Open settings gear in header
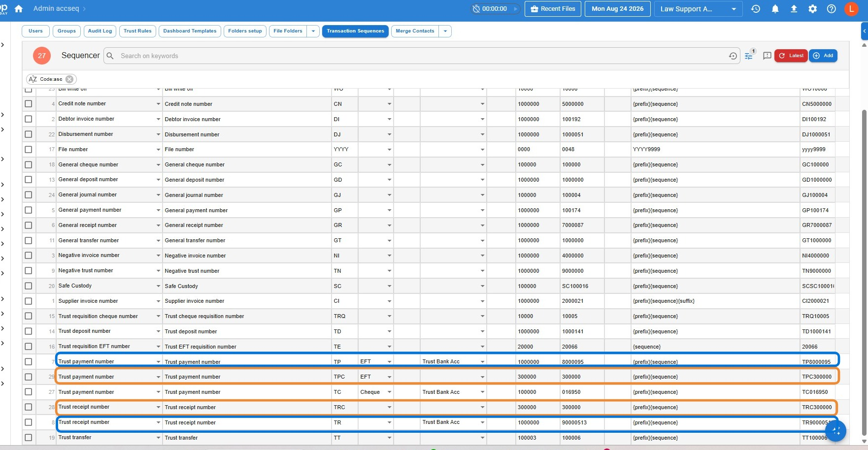868x450 pixels. click(813, 9)
